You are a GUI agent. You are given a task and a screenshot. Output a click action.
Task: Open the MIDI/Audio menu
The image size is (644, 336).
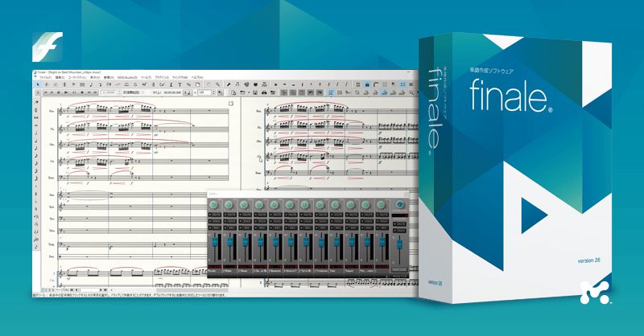coord(127,77)
